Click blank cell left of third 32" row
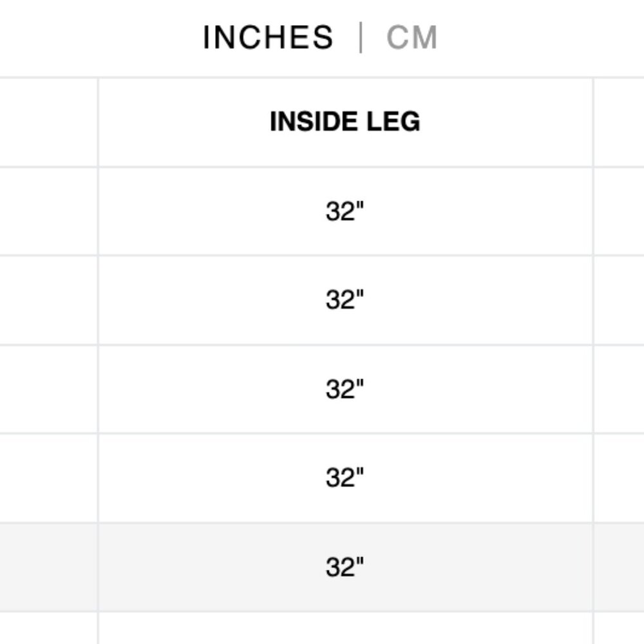Viewport: 644px width, 644px height. 48,390
